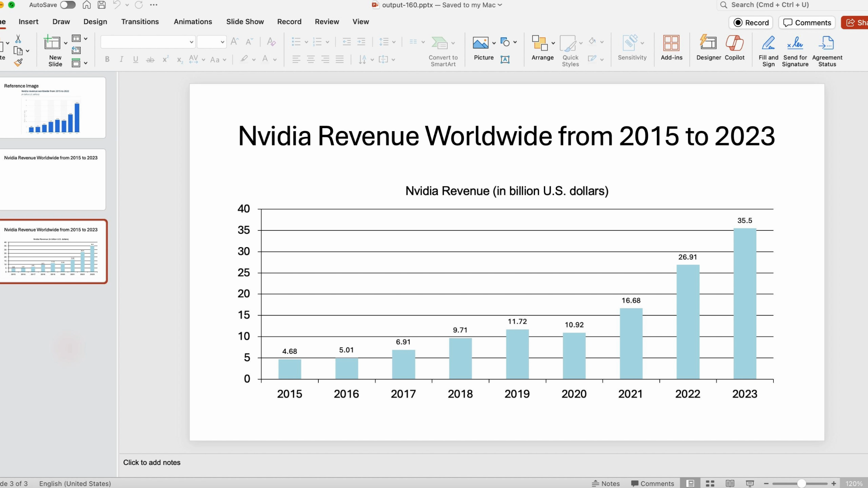Screen dimensions: 868x488
Task: Click Convert to SmartArt icon
Action: pos(440,43)
